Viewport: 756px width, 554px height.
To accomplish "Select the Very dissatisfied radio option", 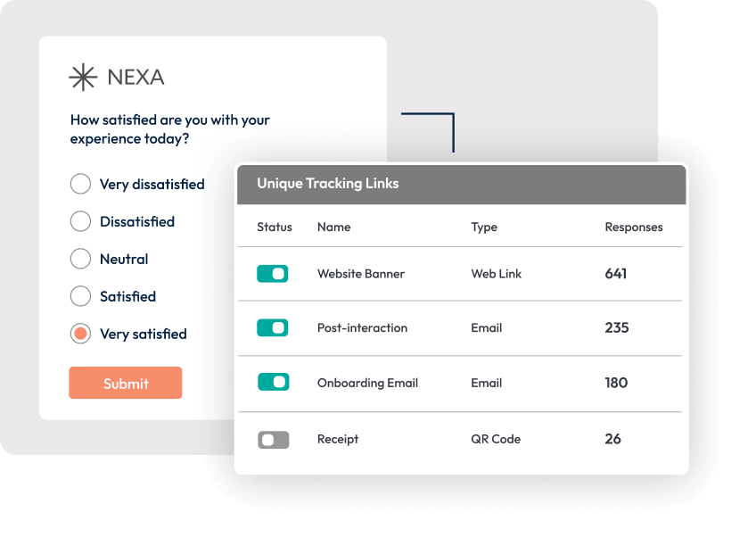I will (80, 185).
